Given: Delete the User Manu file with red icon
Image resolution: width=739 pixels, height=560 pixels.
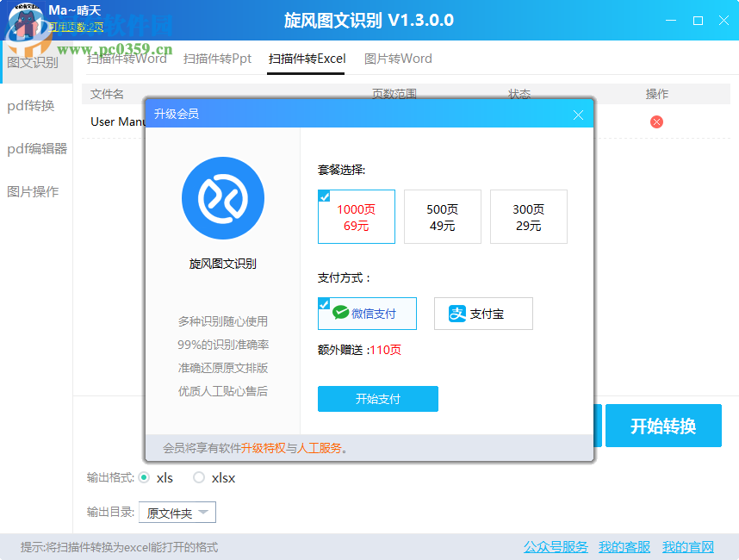Looking at the screenshot, I should tap(656, 121).
